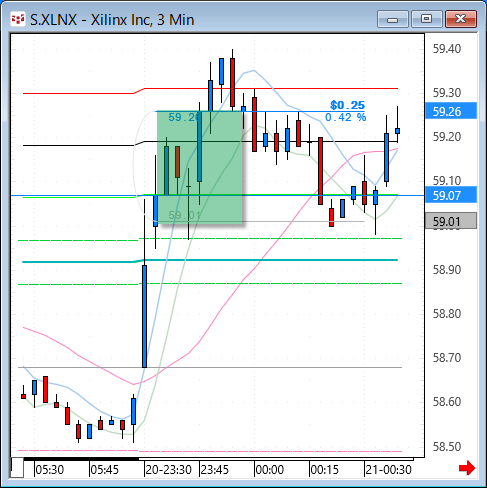Click the 59.01 label inside the green rectangle
Image resolution: width=487 pixels, height=488 pixels.
coord(184,215)
